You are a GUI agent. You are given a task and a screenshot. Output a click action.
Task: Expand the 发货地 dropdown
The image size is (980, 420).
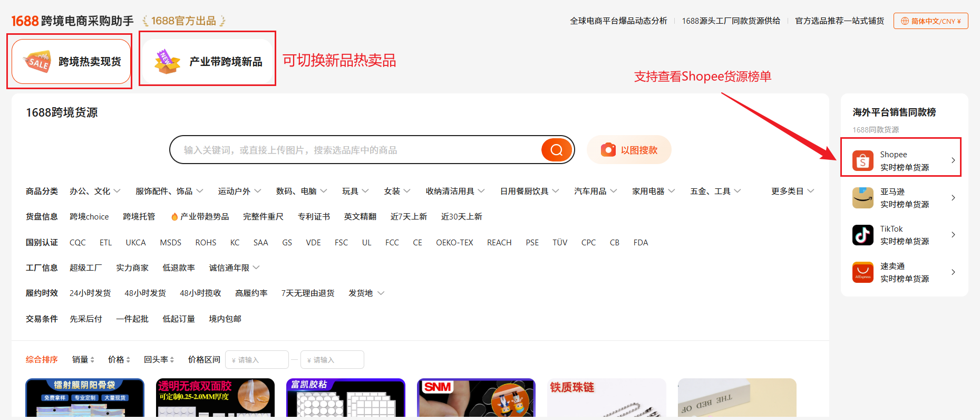(x=366, y=293)
